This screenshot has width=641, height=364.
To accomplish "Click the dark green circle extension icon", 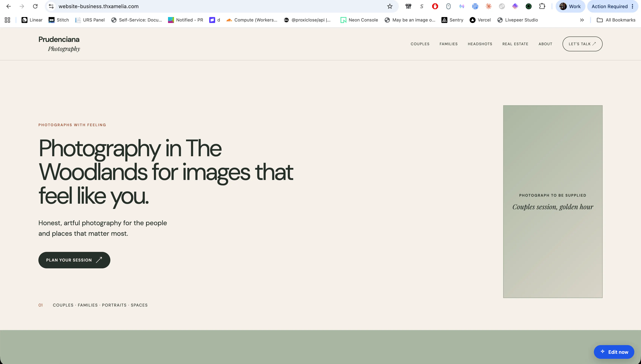I will click(529, 6).
